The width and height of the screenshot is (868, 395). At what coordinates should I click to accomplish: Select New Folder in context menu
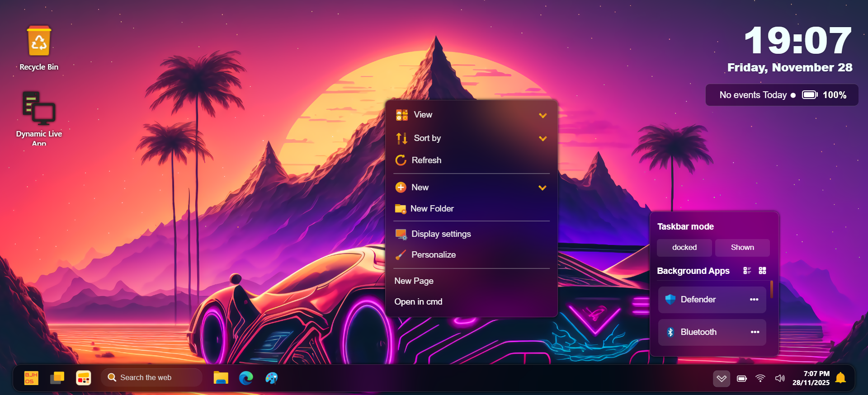[472, 209]
